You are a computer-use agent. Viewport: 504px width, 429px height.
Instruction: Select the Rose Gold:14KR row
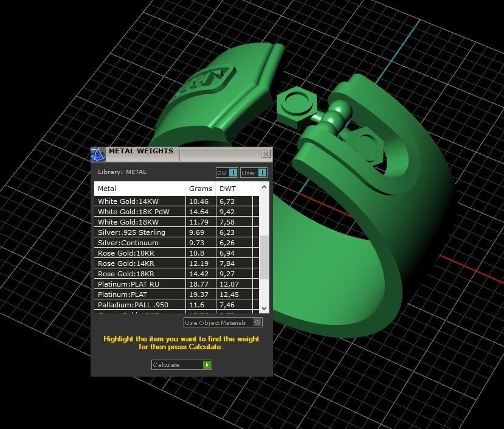(x=176, y=263)
